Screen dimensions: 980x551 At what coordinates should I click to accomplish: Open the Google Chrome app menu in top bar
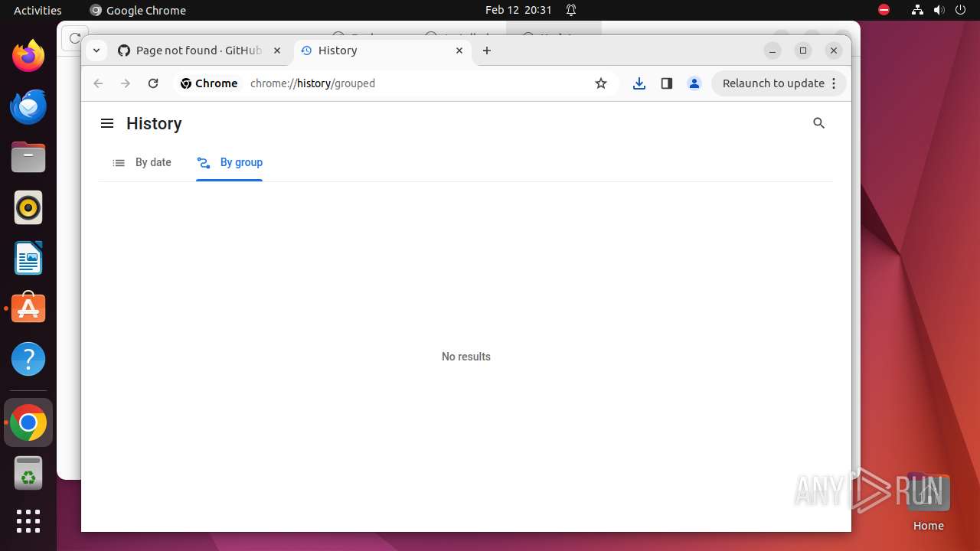point(138,10)
